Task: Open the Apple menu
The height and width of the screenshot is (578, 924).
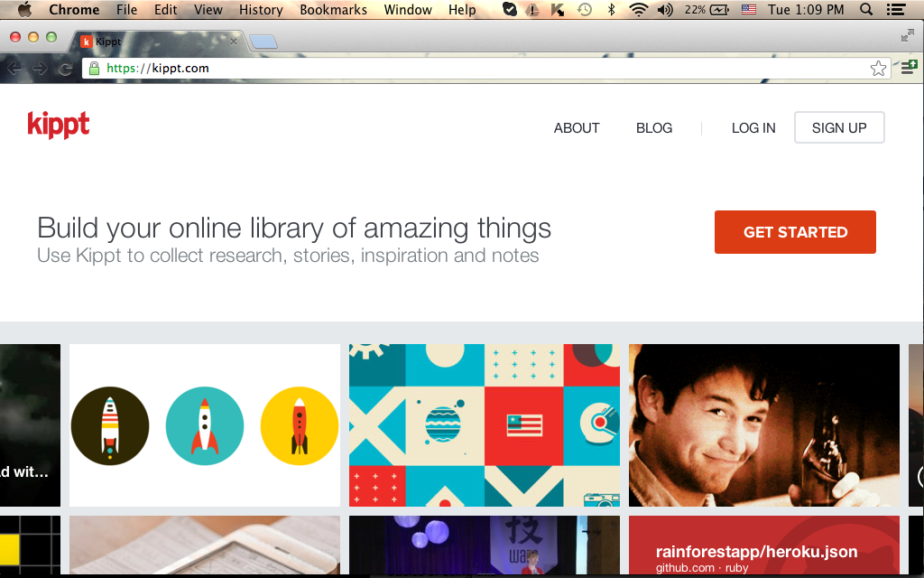Action: point(23,9)
